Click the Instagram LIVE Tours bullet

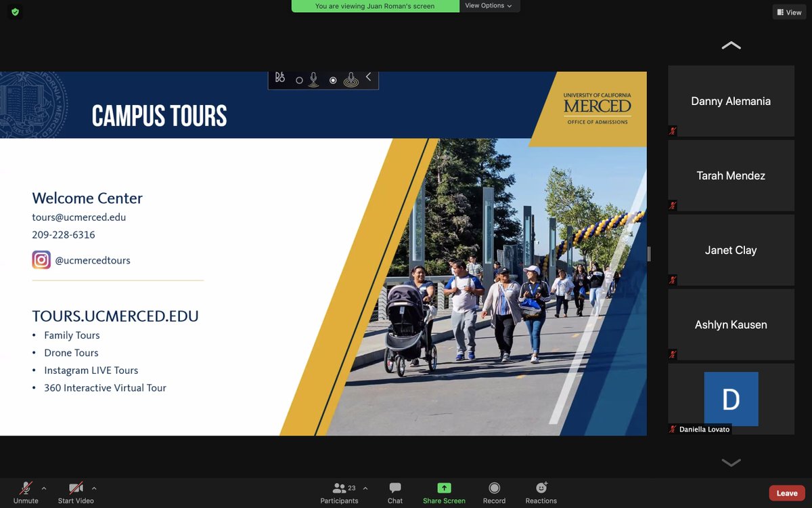tap(91, 371)
